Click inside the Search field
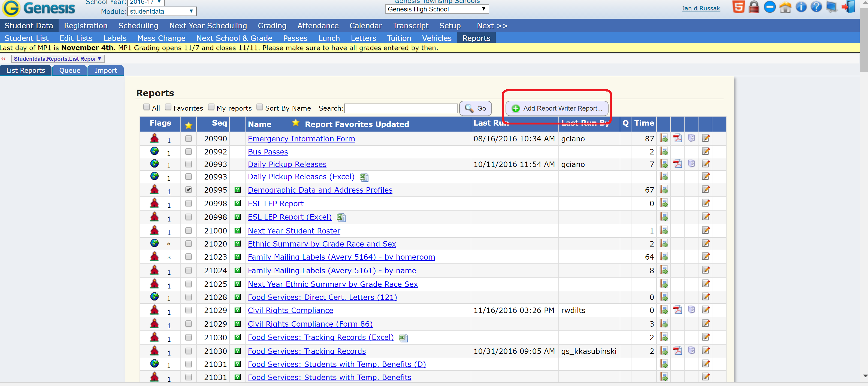This screenshot has height=386, width=868. [x=400, y=108]
